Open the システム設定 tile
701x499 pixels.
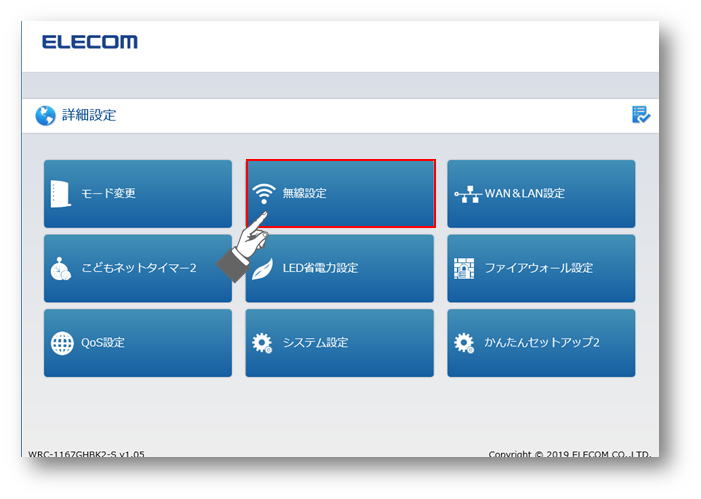pyautogui.click(x=339, y=343)
